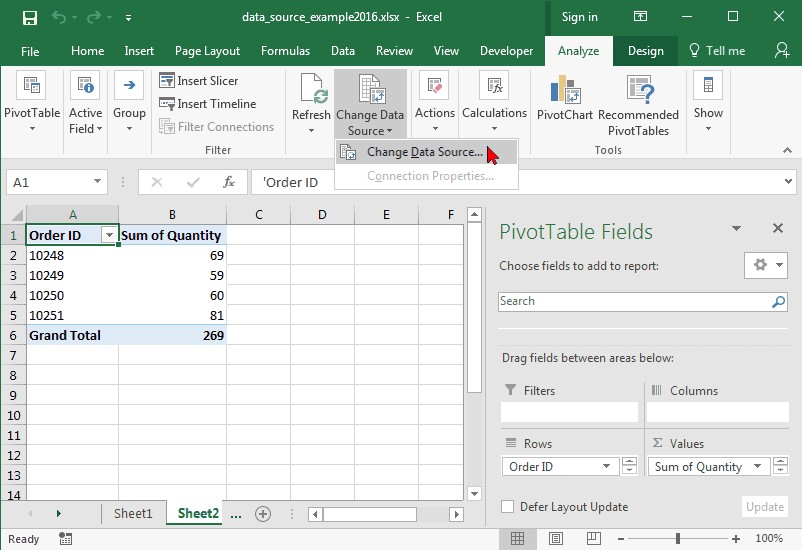Switch to Normal view icon
This screenshot has height=550, width=802.
(x=517, y=539)
